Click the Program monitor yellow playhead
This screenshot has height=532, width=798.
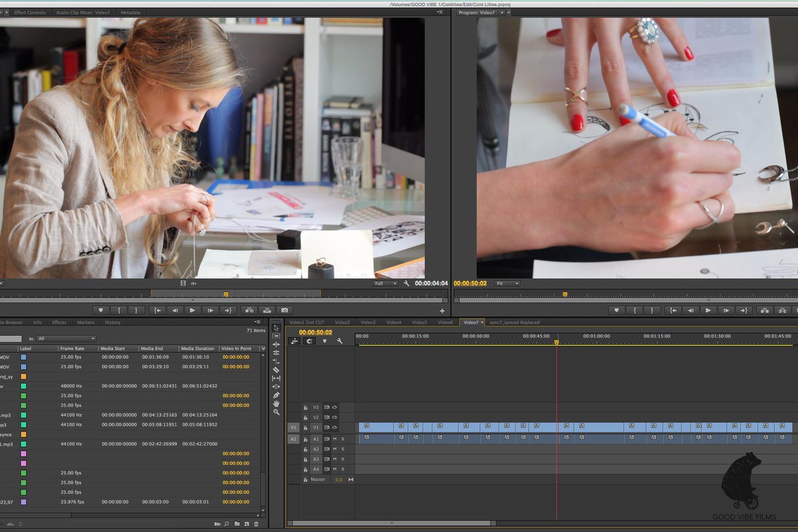point(565,294)
